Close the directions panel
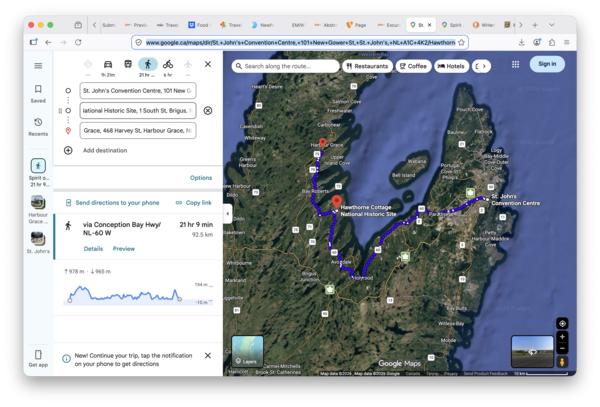The height and width of the screenshot is (407, 600). tap(208, 64)
